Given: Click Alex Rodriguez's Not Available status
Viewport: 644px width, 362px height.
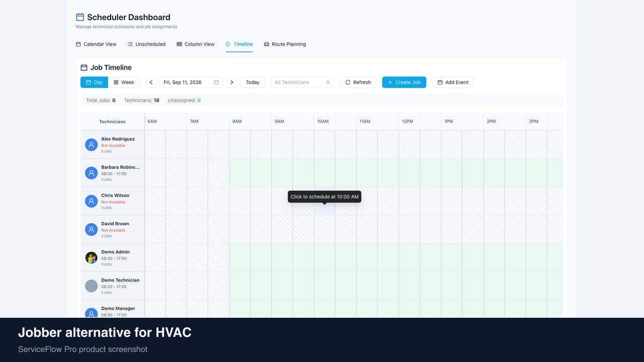Looking at the screenshot, I should click(113, 145).
